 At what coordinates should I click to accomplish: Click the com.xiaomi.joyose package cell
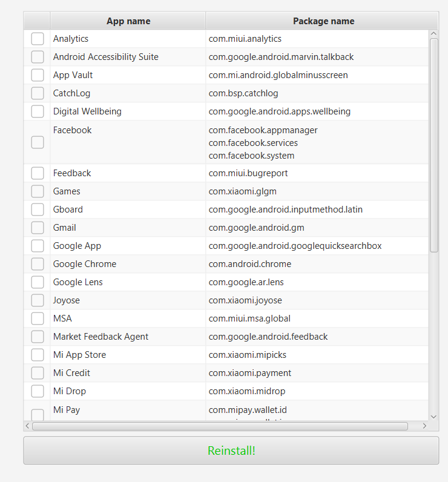(317, 300)
